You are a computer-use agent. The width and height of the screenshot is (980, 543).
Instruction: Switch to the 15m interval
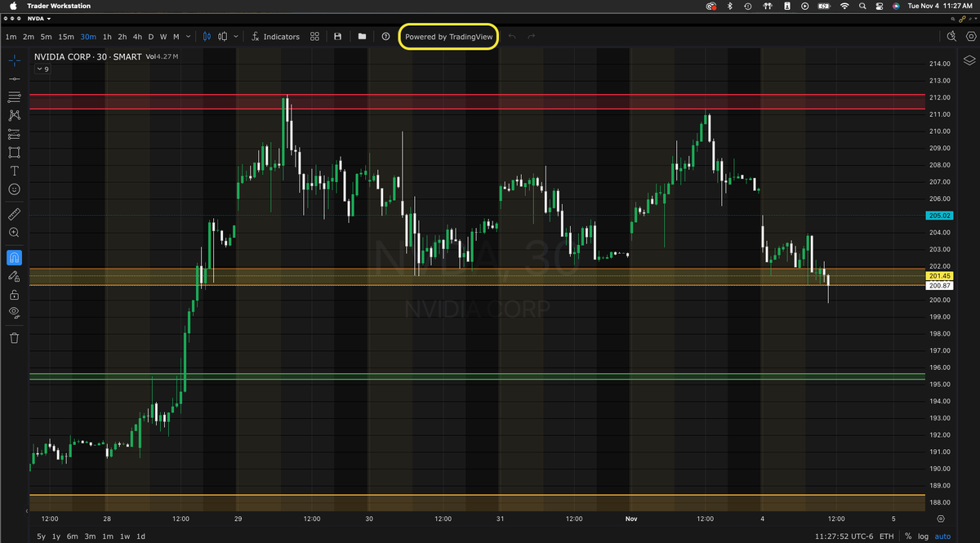(x=66, y=37)
